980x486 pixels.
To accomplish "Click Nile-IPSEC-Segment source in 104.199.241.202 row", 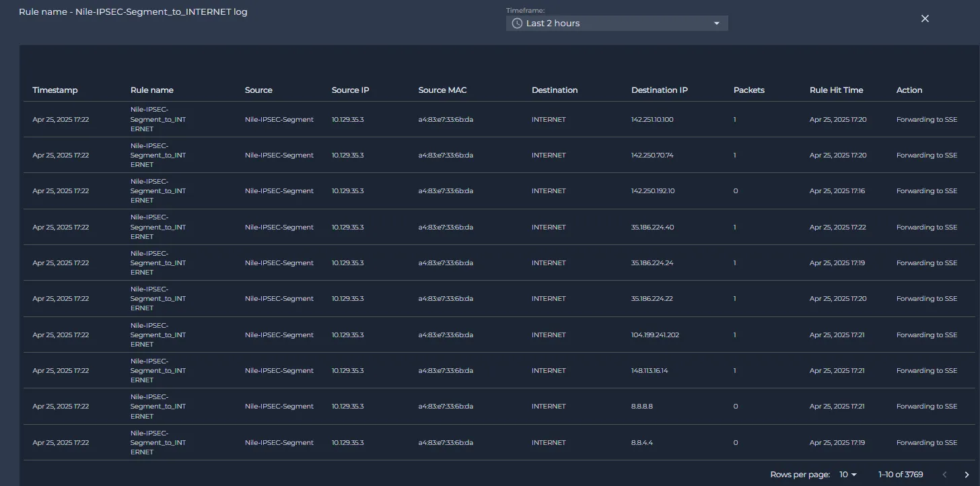I will [x=279, y=335].
